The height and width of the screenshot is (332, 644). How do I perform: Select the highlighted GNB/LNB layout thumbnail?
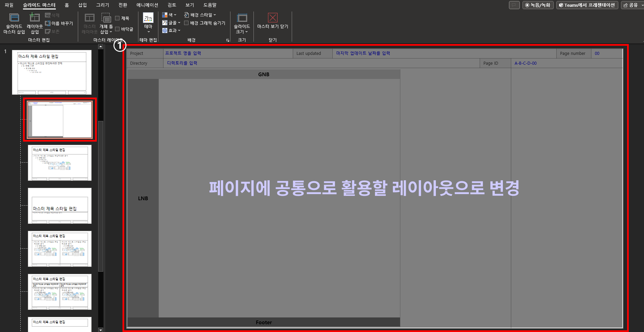coord(60,119)
